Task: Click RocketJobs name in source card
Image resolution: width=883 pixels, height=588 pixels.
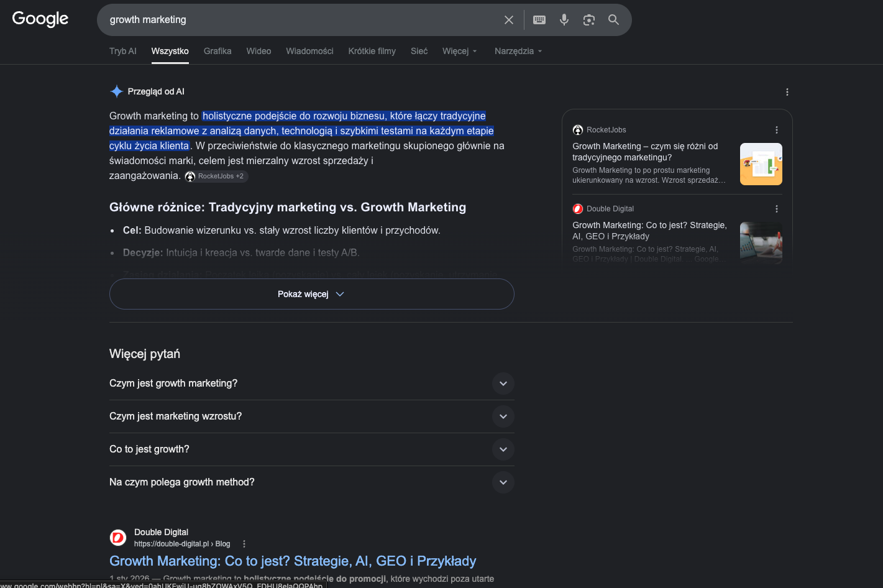Action: point(606,130)
